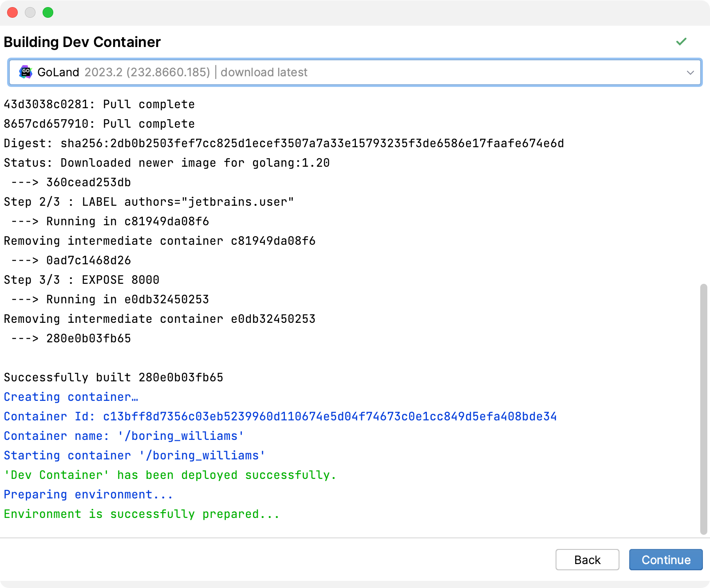Click the red close traffic light

pyautogui.click(x=12, y=13)
